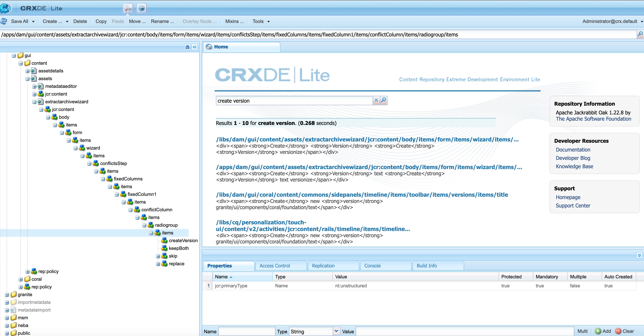Open Save All dropdown arrow
644x336 pixels.
click(x=33, y=22)
